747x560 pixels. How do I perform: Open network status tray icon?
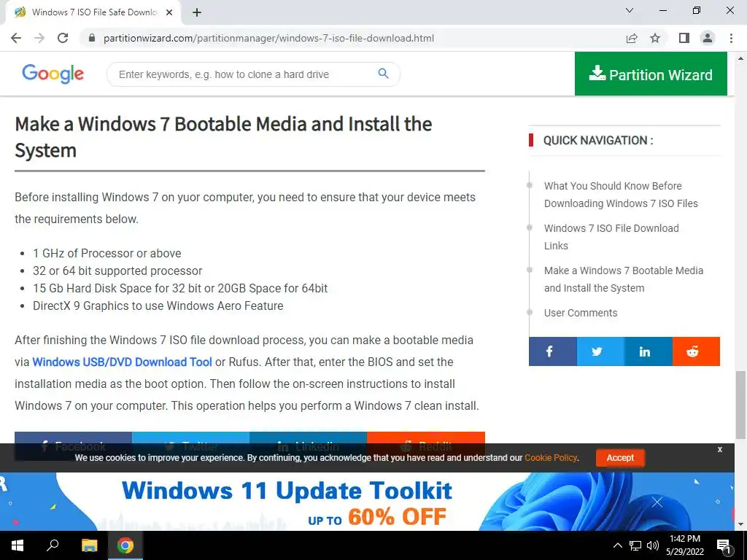635,545
